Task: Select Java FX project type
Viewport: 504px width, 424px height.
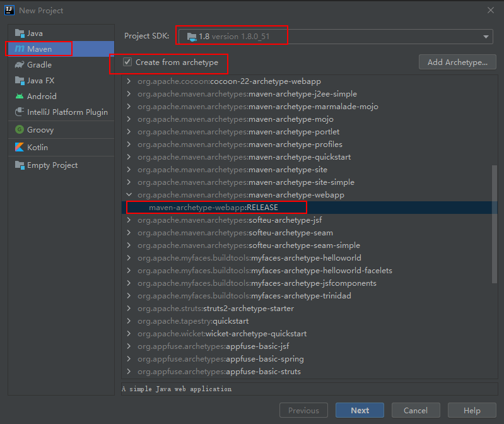Action: [x=61, y=80]
